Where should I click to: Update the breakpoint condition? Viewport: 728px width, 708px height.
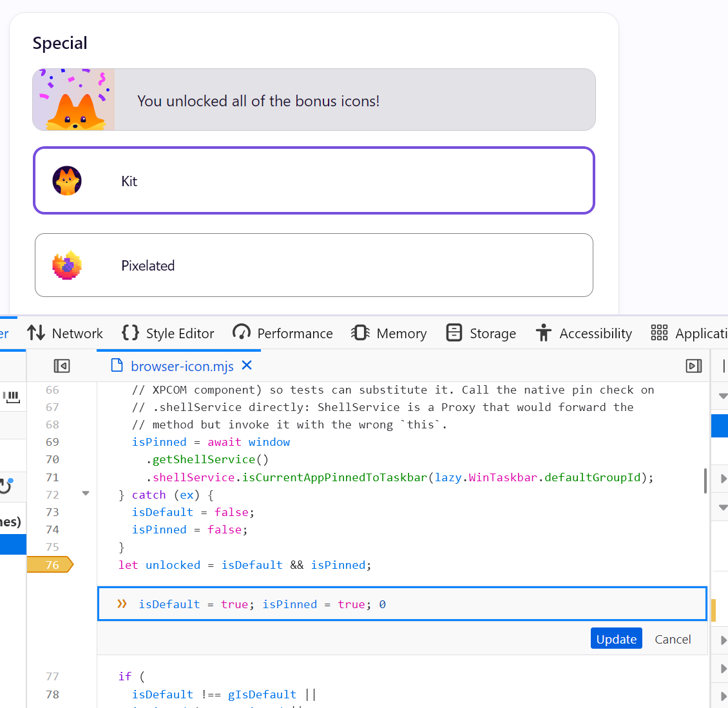[616, 639]
